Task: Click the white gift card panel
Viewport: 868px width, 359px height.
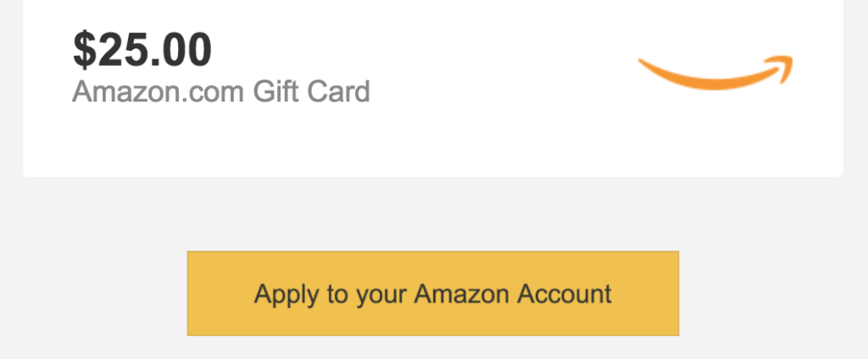Action: [433, 89]
